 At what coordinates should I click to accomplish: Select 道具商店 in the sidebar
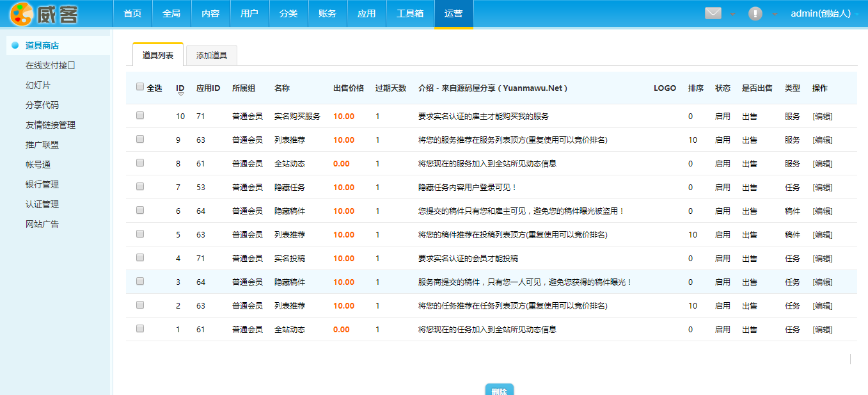click(x=42, y=45)
